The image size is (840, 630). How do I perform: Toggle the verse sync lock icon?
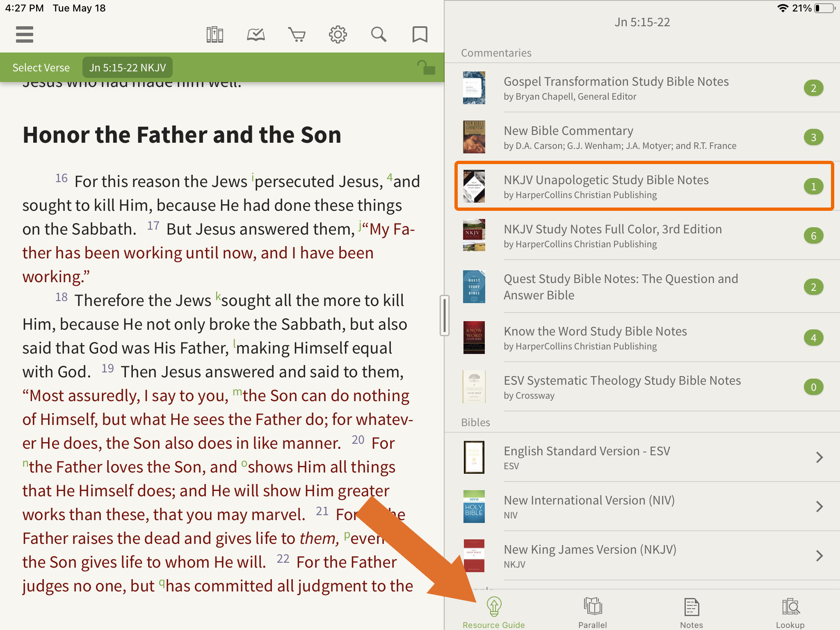point(426,67)
